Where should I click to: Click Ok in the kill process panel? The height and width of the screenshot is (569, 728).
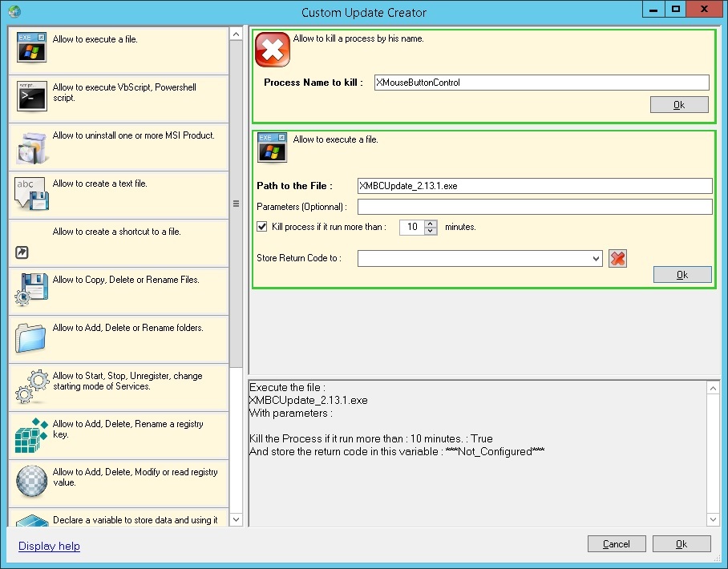(x=679, y=105)
